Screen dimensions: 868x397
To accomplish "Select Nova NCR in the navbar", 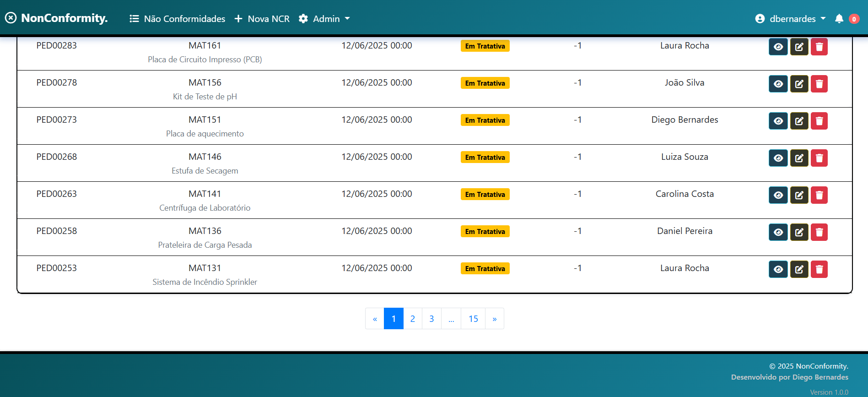I will (x=262, y=19).
